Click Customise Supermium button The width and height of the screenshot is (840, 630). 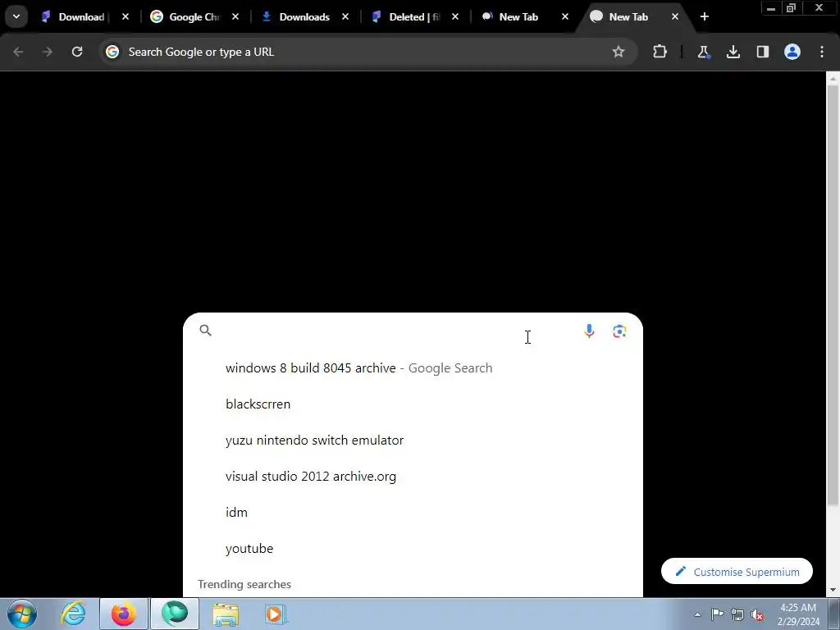(x=737, y=572)
